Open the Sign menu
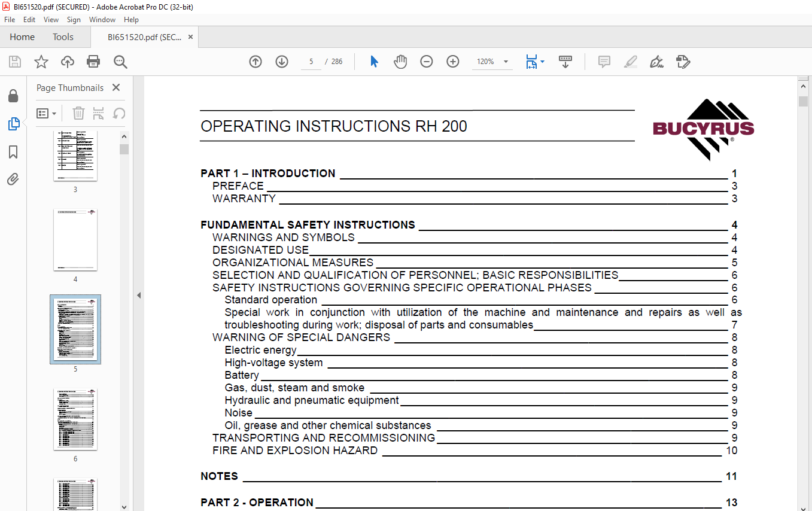The image size is (812, 511). [x=74, y=20]
